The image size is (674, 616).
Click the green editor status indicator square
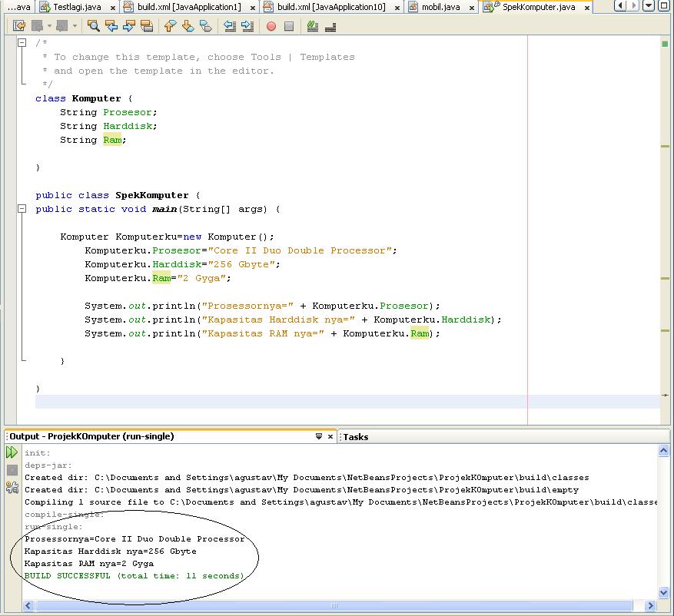tap(665, 44)
